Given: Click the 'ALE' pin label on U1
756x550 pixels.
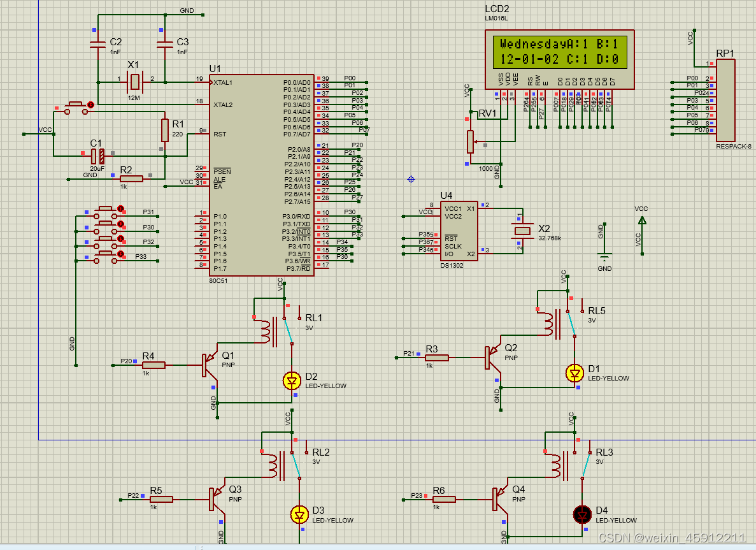Looking at the screenshot, I should point(219,180).
